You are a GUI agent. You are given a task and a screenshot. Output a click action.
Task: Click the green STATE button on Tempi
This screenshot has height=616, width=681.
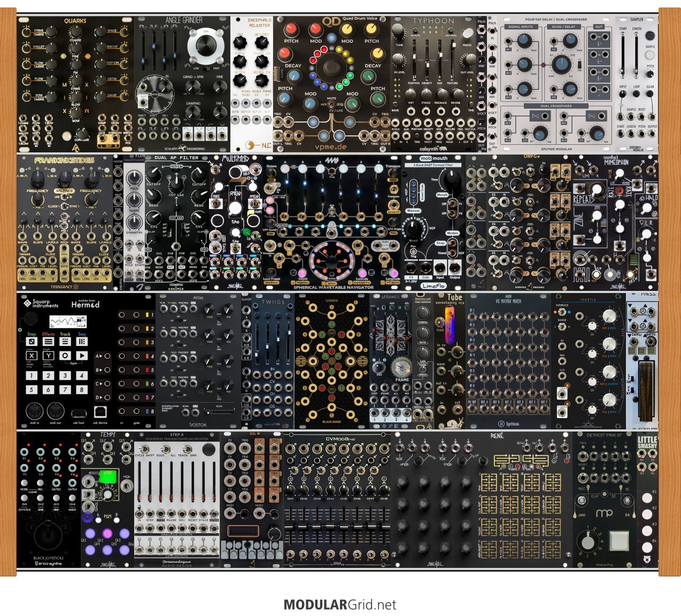point(109,475)
